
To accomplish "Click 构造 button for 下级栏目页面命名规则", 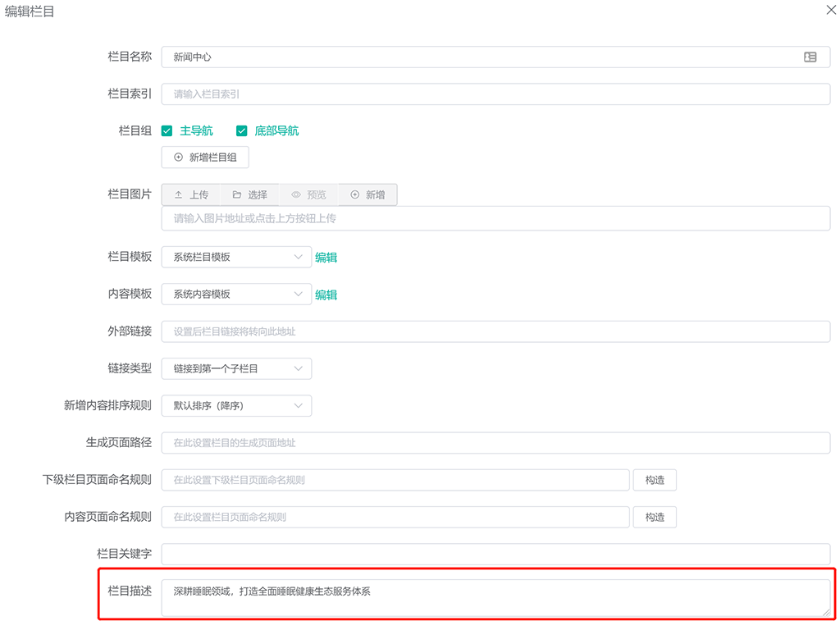I will (655, 480).
